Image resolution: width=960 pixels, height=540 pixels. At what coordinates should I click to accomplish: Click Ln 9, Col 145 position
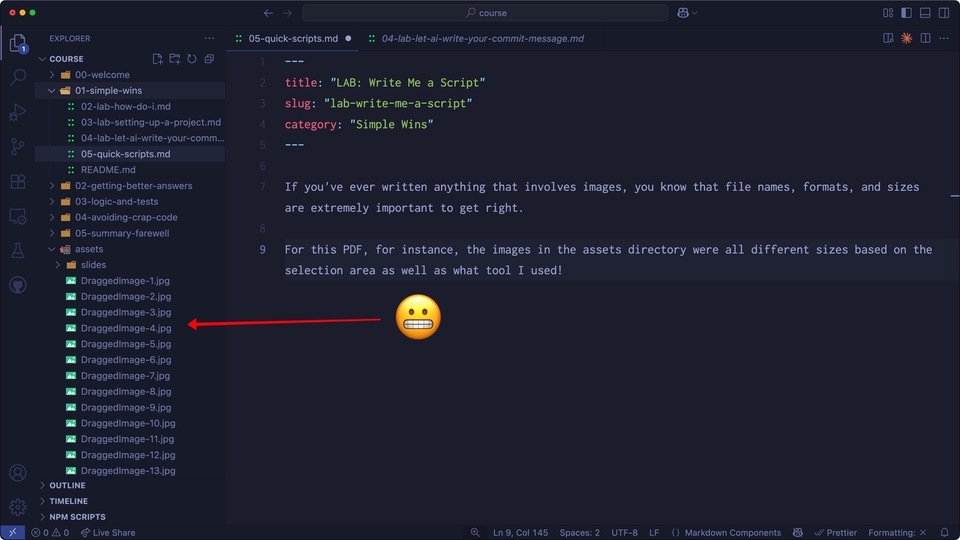520,533
